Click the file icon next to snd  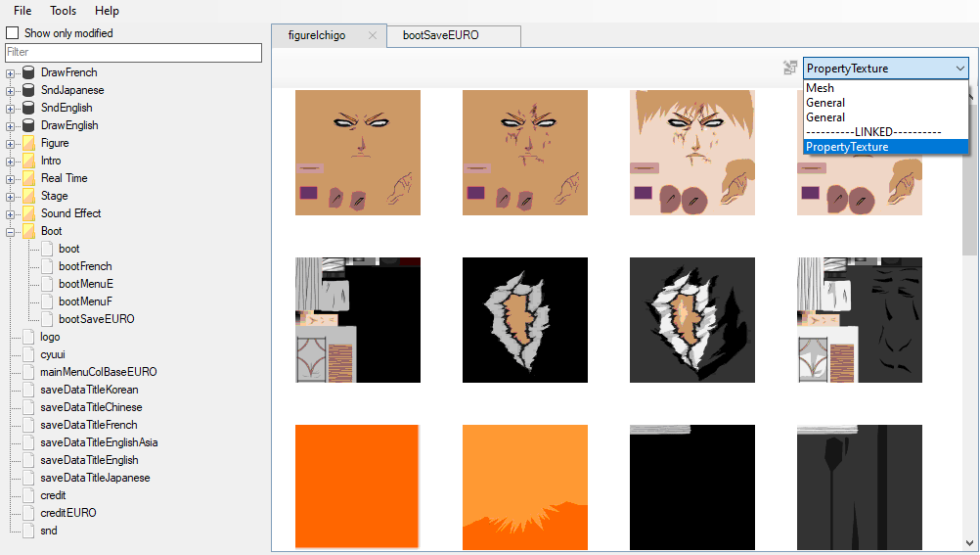pos(28,531)
